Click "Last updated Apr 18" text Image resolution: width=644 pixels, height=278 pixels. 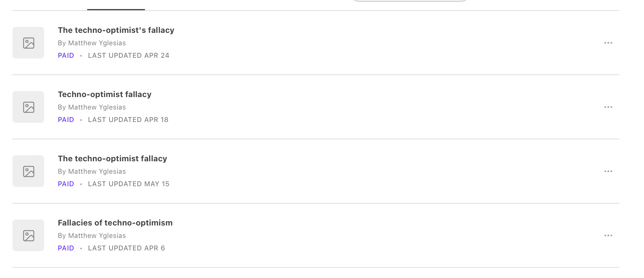point(128,120)
